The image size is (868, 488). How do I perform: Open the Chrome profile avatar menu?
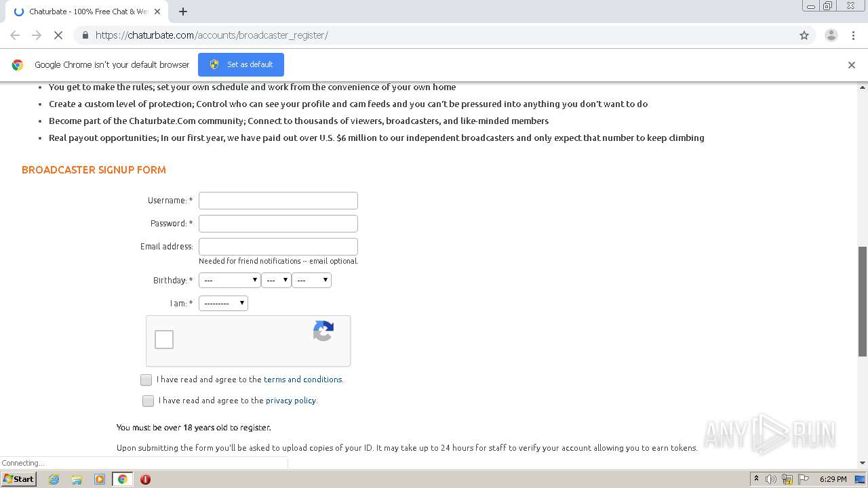click(831, 35)
